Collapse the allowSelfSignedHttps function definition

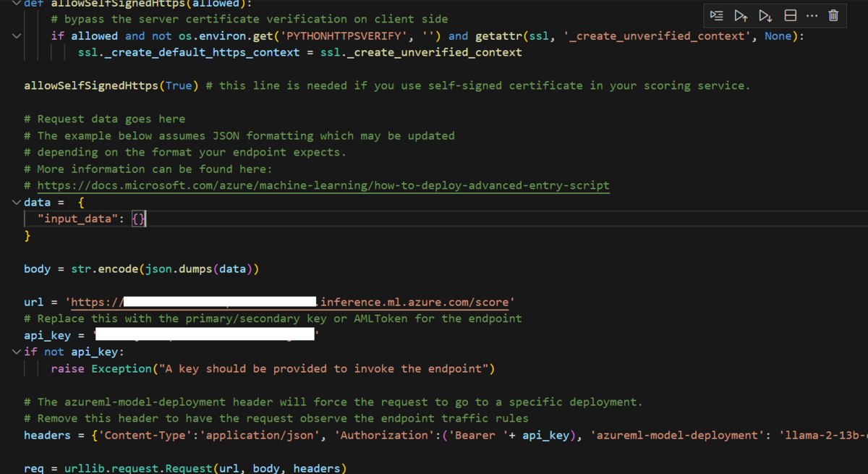tap(17, 3)
